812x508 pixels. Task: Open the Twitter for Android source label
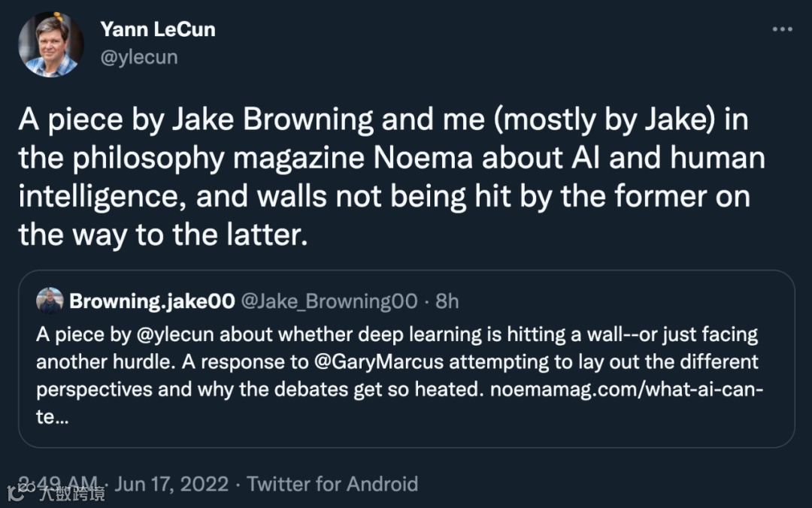pyautogui.click(x=332, y=483)
